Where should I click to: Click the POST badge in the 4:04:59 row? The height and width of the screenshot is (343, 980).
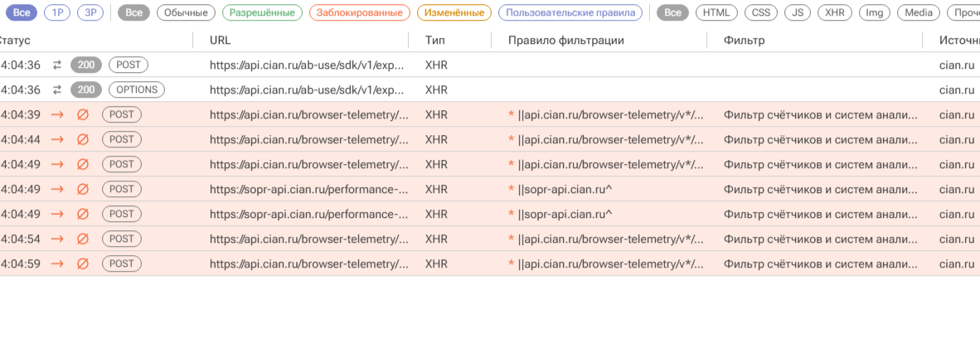click(x=122, y=263)
